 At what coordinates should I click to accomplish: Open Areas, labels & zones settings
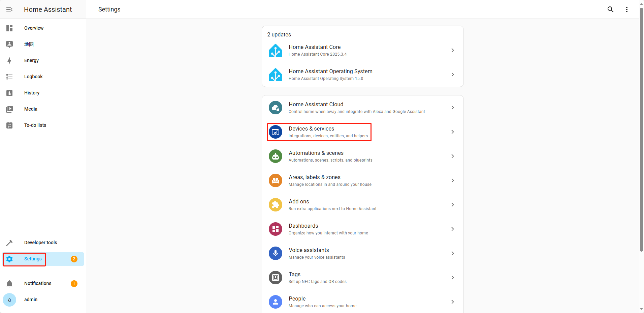tap(362, 181)
